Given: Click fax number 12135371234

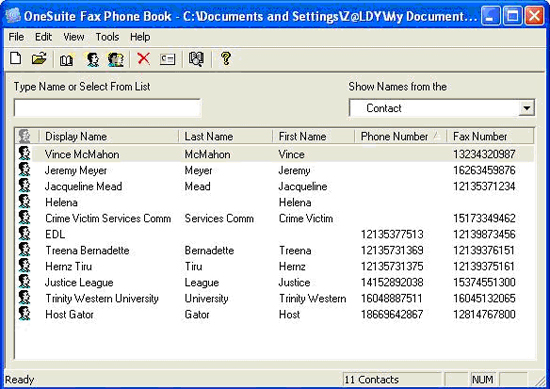Looking at the screenshot, I should click(484, 186).
